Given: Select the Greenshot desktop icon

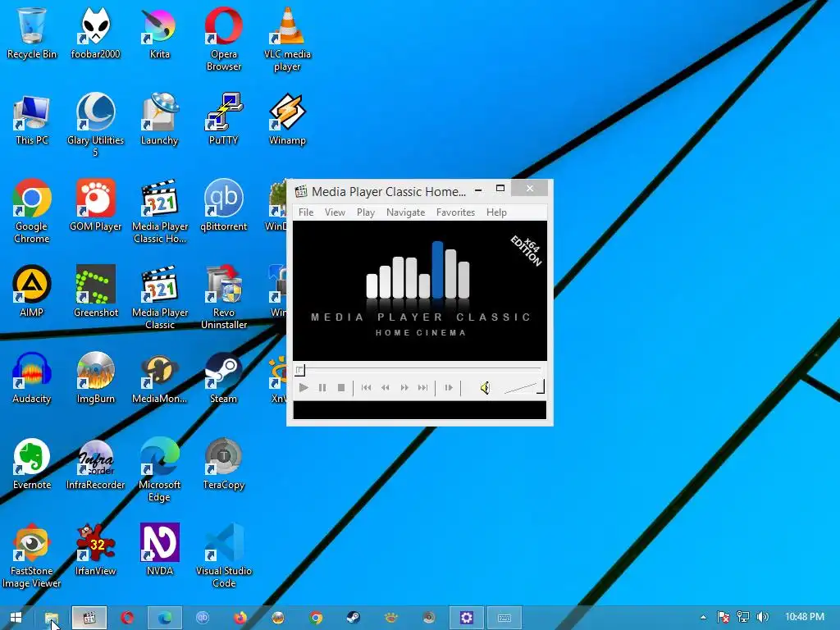Looking at the screenshot, I should [95, 291].
